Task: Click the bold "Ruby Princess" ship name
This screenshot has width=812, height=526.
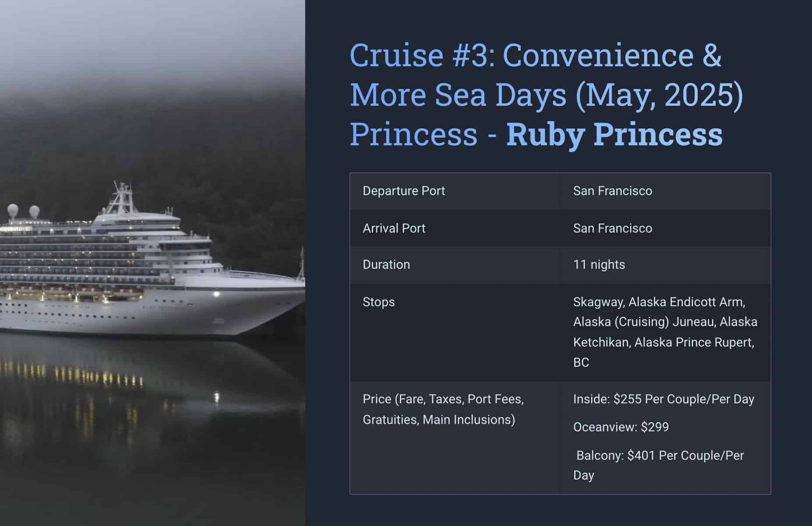Action: (x=614, y=134)
